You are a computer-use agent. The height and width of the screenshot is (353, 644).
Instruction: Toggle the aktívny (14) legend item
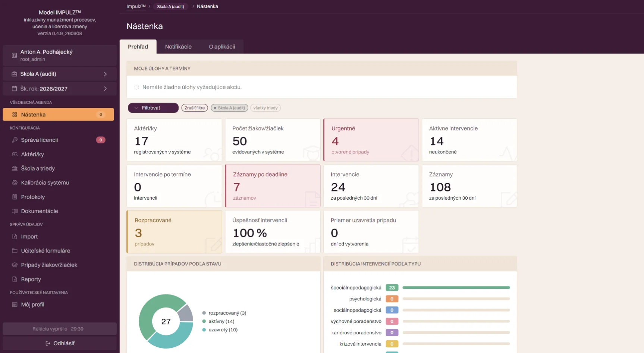click(x=218, y=321)
